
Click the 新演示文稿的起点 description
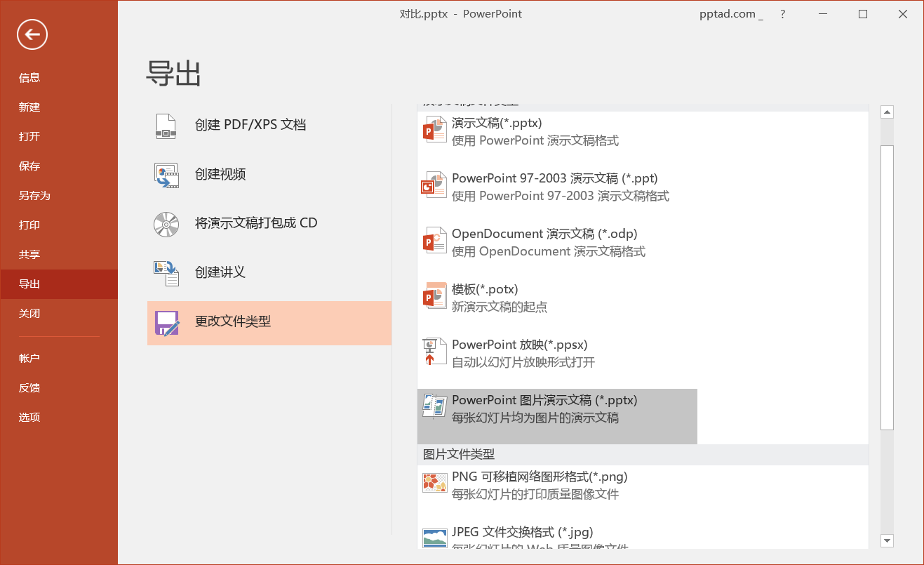tap(500, 307)
